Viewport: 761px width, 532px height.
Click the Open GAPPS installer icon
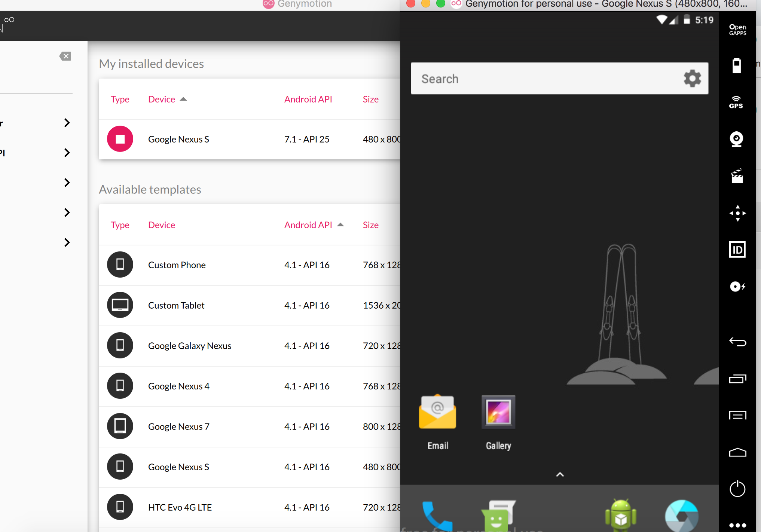(x=737, y=30)
